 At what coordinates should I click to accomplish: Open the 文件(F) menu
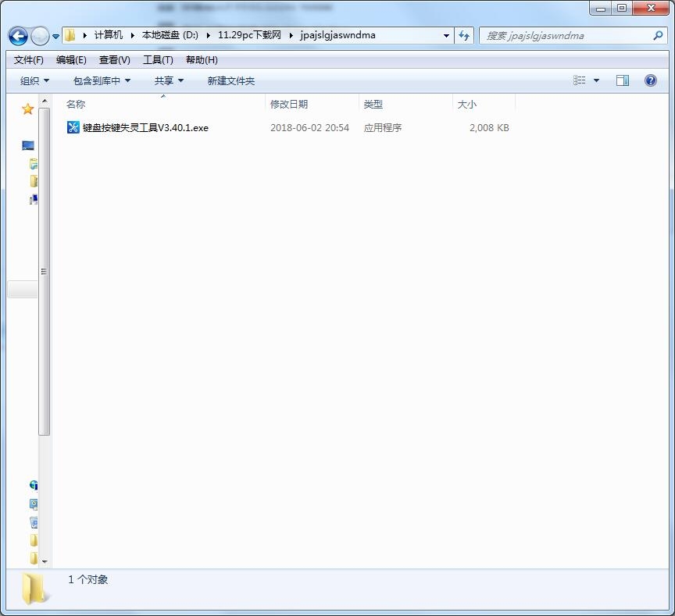pyautogui.click(x=29, y=60)
